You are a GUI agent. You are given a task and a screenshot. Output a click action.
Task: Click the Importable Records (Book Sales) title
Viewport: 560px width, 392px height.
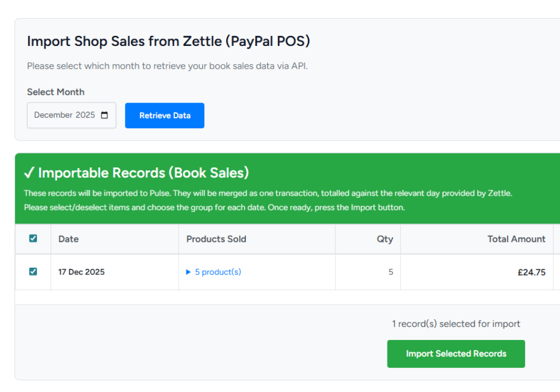point(143,172)
